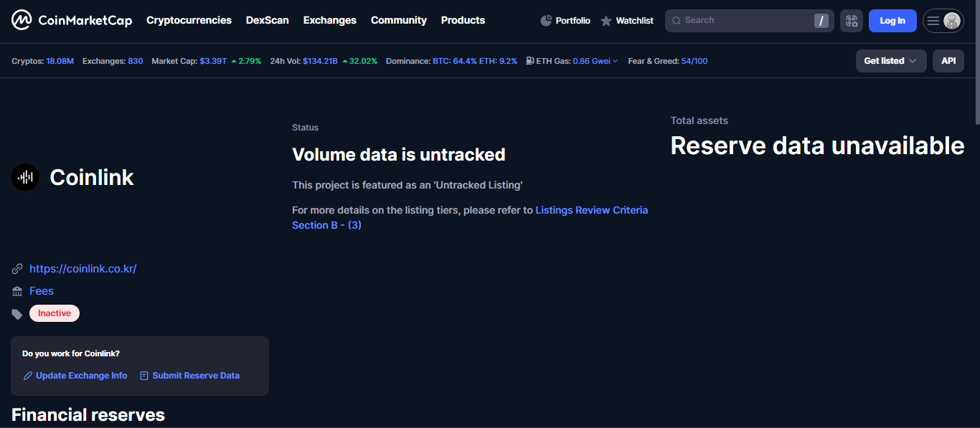Click the search magnifier icon
980x428 pixels.
(x=676, y=21)
